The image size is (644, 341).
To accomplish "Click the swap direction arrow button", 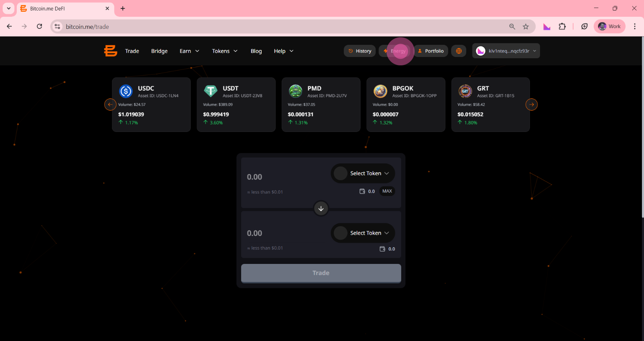I will pyautogui.click(x=321, y=209).
